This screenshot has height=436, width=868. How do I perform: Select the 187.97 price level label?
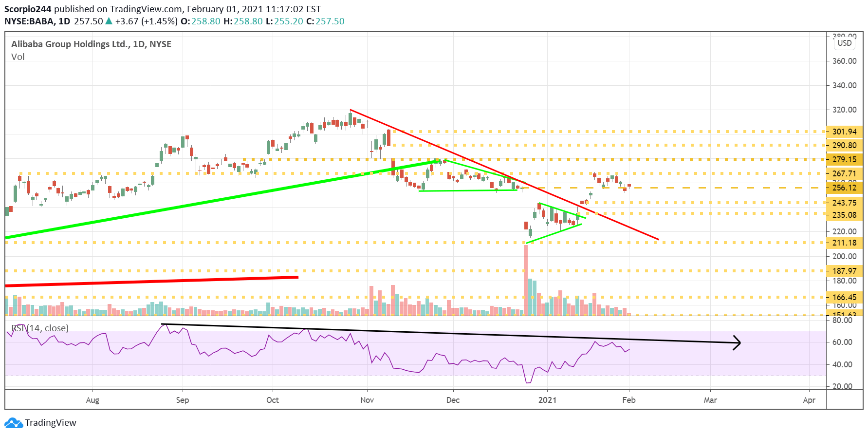(845, 271)
